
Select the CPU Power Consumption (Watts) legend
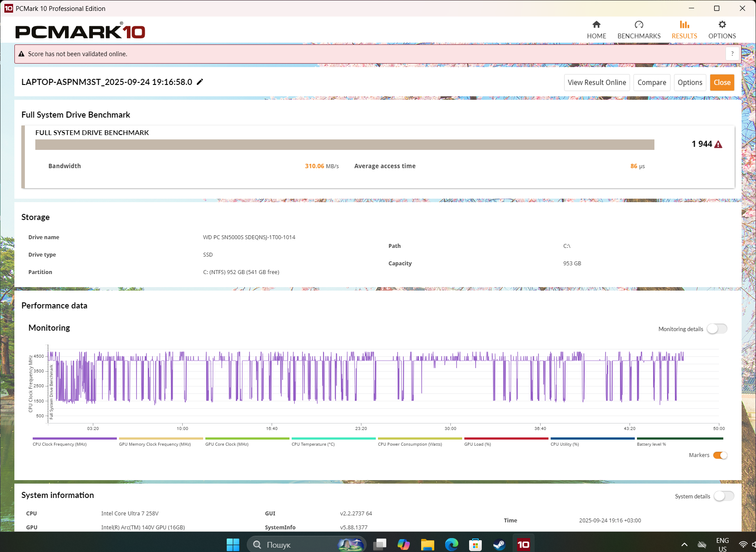point(420,442)
